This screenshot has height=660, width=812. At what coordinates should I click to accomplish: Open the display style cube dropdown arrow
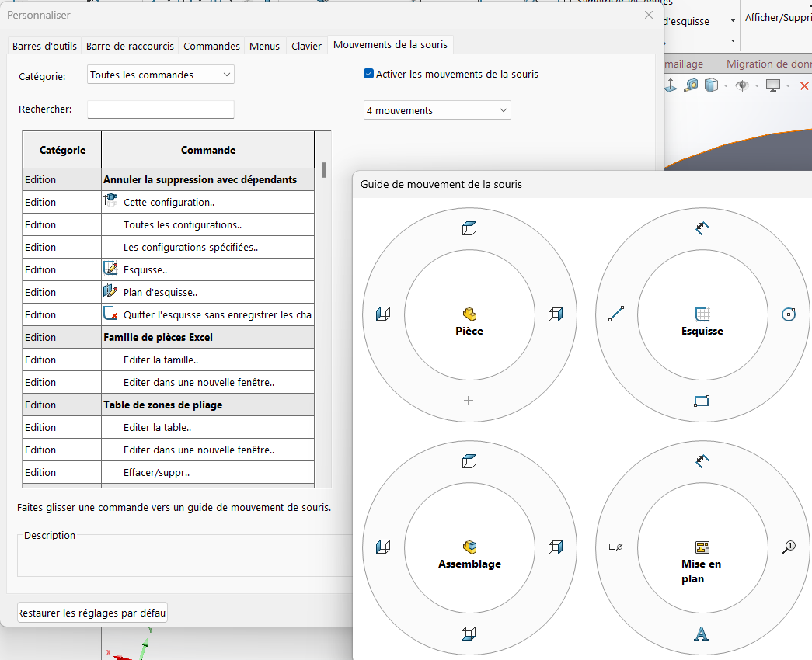tap(724, 86)
